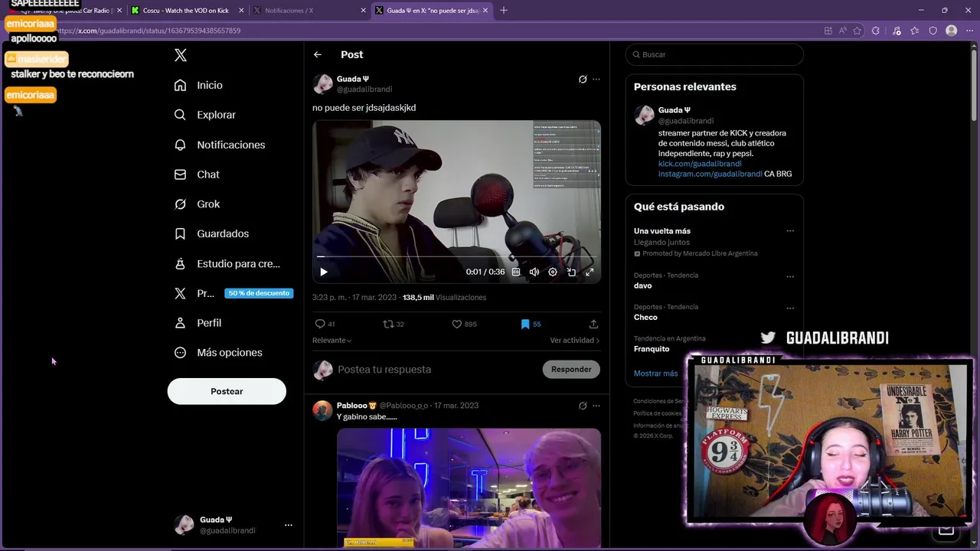The height and width of the screenshot is (551, 980).
Task: Open @guadalibrandi handle on the post
Action: pyautogui.click(x=364, y=90)
